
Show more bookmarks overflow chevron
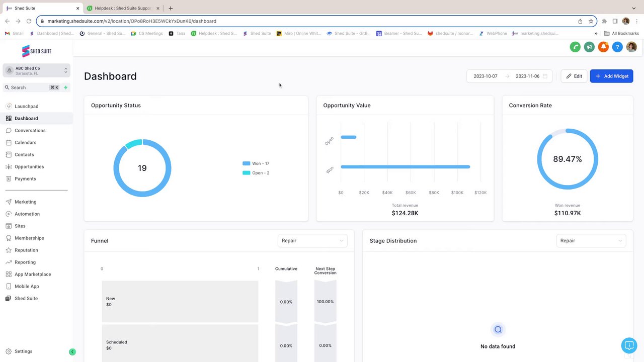pyautogui.click(x=596, y=34)
